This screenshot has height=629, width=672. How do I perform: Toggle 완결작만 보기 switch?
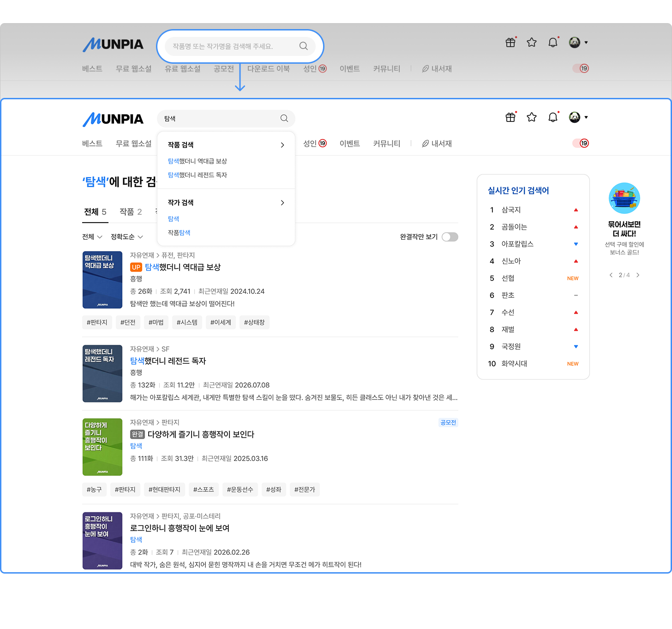point(450,237)
